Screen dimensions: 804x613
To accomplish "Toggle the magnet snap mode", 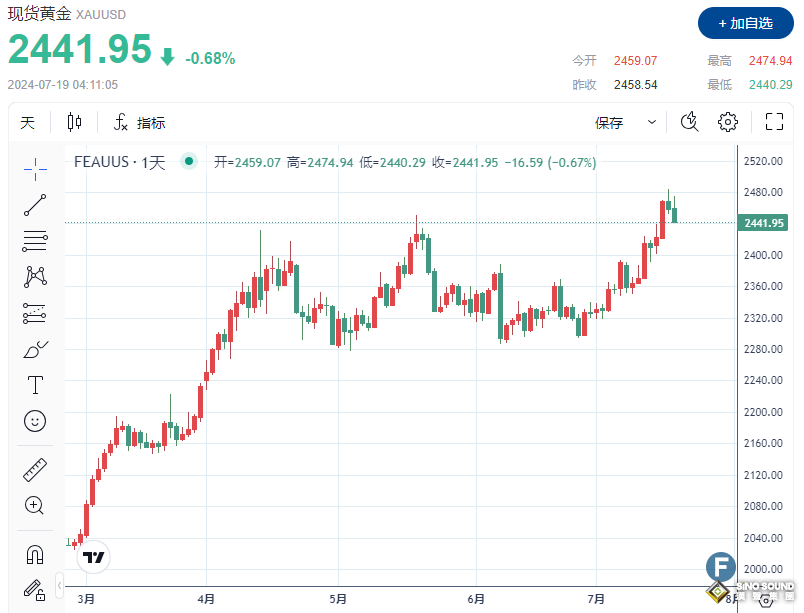I will coord(35,555).
